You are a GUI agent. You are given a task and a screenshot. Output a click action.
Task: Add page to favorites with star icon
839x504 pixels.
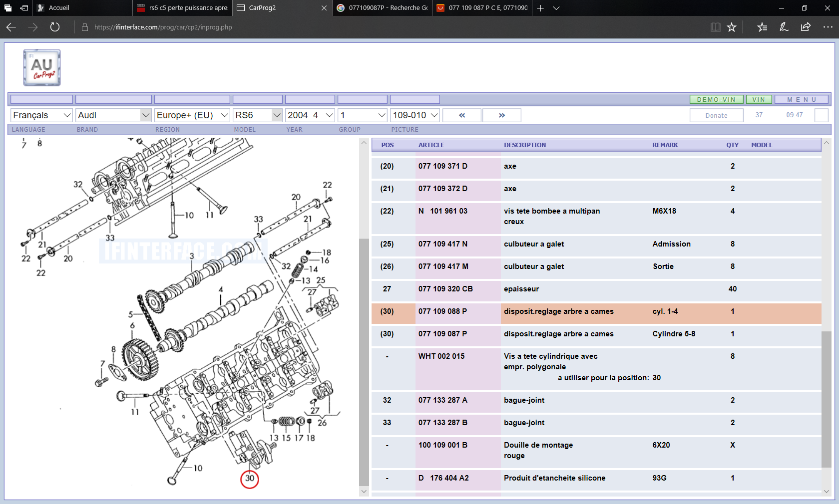pos(732,27)
